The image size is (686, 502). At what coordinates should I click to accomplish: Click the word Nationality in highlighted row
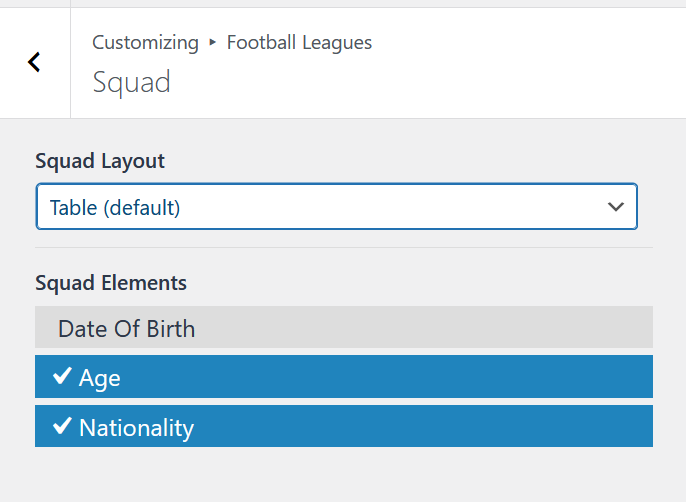136,428
